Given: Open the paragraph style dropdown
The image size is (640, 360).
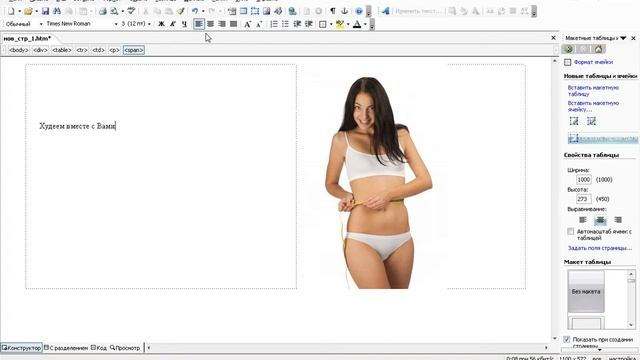Looking at the screenshot, I should [41, 24].
